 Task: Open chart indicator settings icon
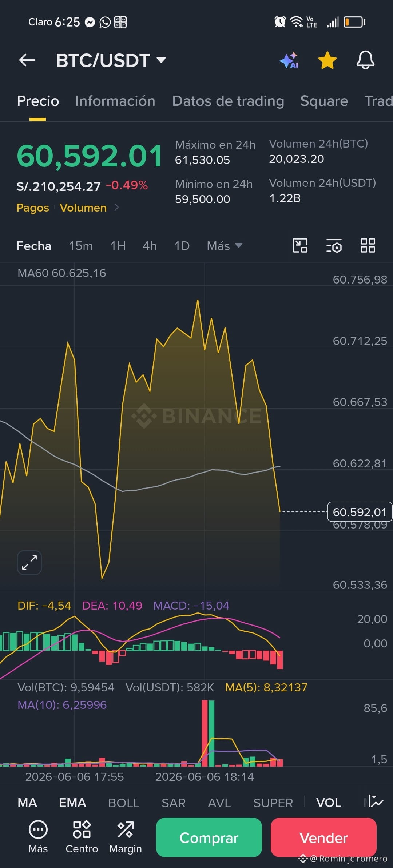[x=334, y=246]
